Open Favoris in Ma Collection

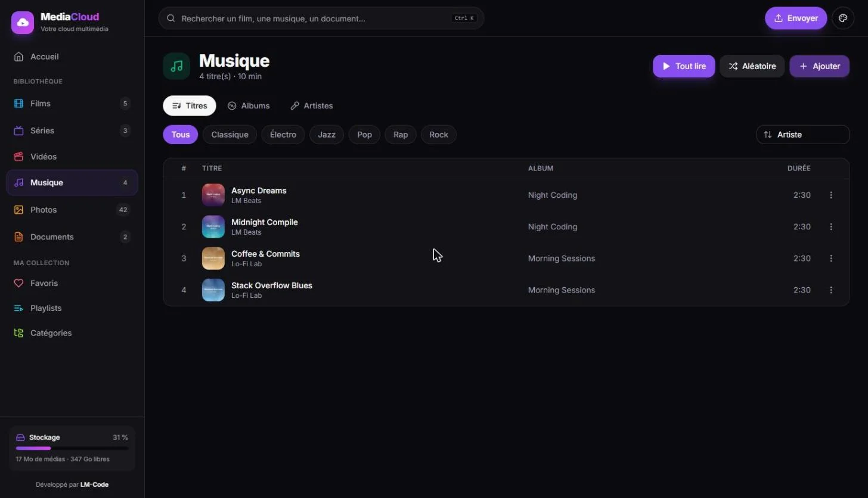pos(72,284)
